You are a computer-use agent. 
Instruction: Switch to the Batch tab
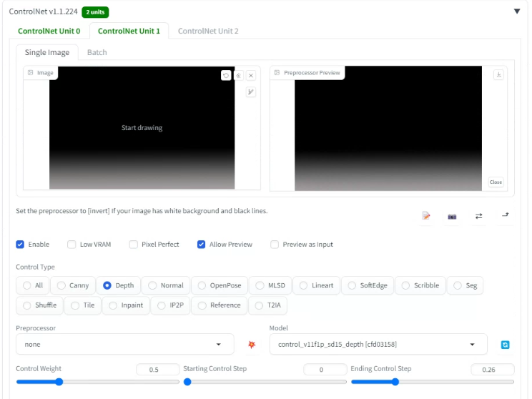click(97, 52)
